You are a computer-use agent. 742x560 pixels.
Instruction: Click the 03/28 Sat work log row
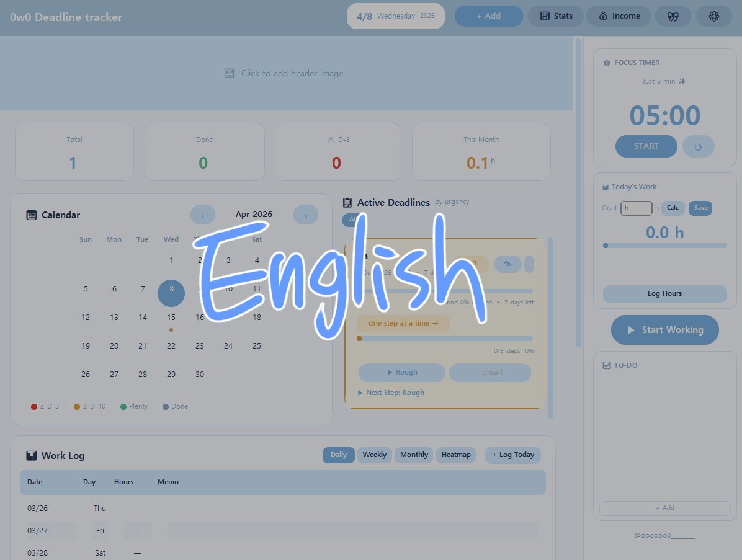coord(282,553)
